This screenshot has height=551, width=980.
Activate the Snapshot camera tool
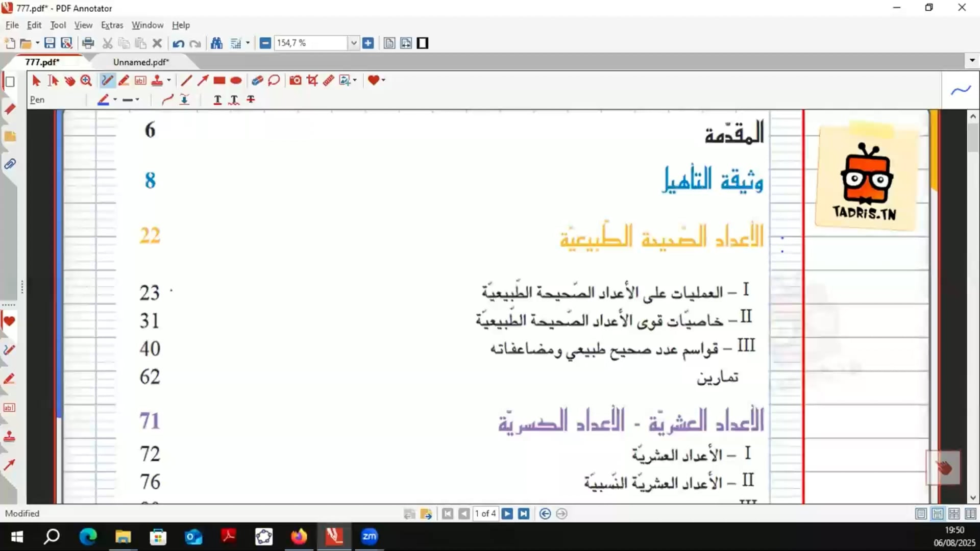click(x=295, y=81)
